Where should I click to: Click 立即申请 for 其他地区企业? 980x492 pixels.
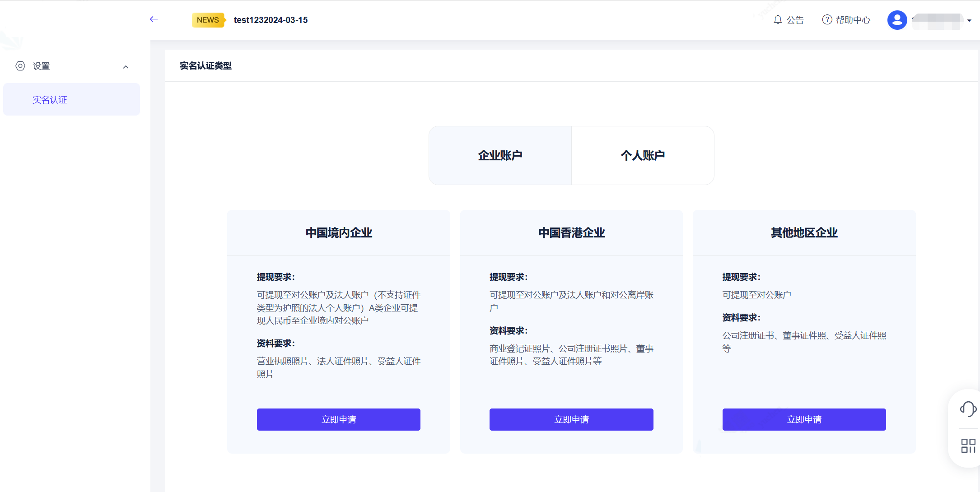pos(804,419)
